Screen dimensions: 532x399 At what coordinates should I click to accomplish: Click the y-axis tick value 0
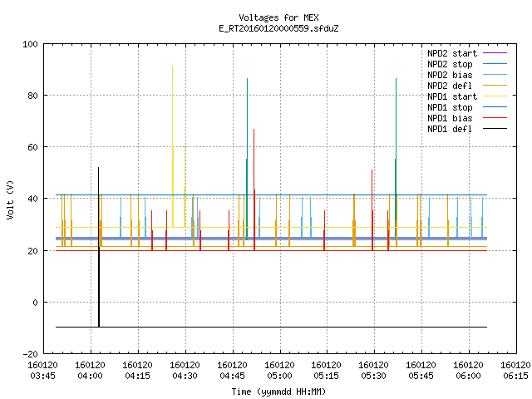tap(35, 303)
